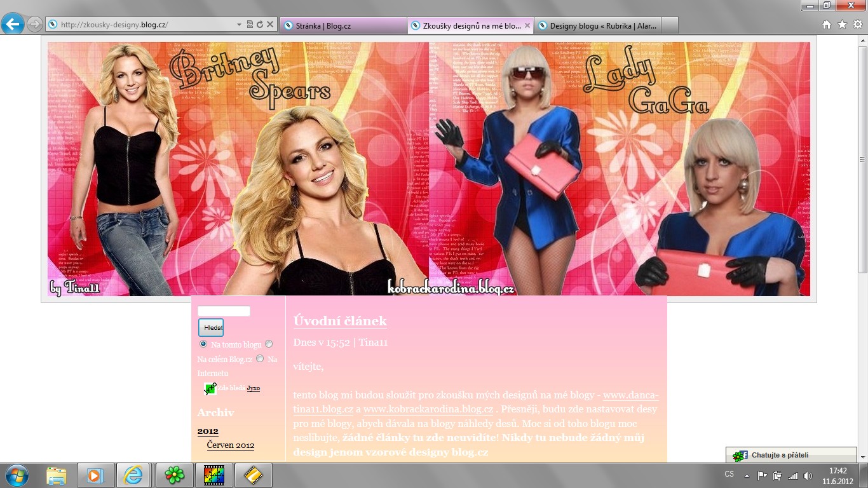Viewport: 868px width, 488px height.
Task: Click the 'Dnes v 15:52 | Tina11' post date
Action: coord(341,342)
